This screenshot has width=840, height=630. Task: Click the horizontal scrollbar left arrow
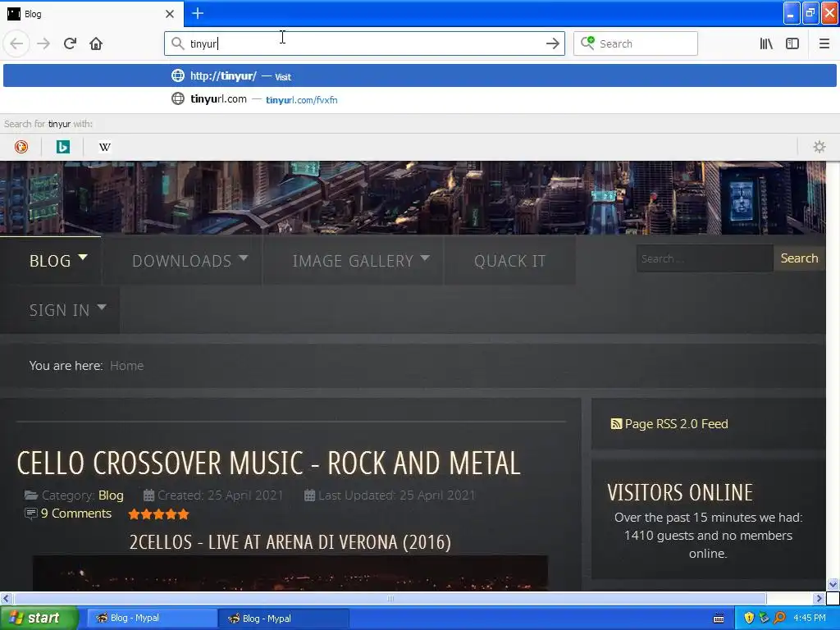[x=6, y=598]
